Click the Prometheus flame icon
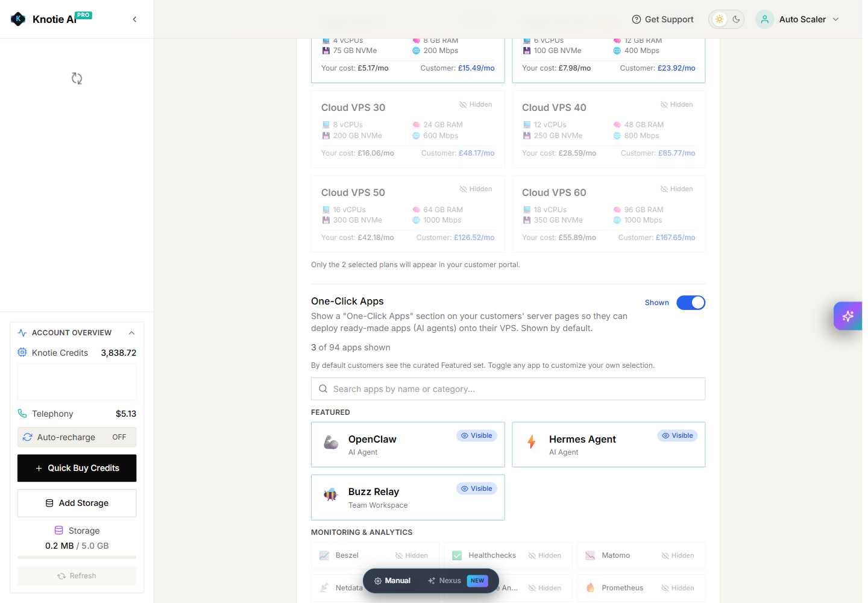This screenshot has width=868, height=603. tap(590, 588)
